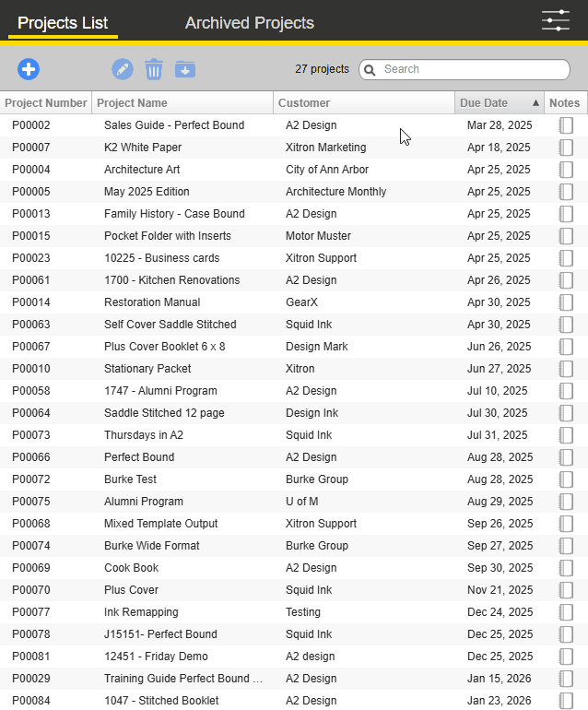Select the Alumni Program project name
588x710 pixels.
pos(144,502)
